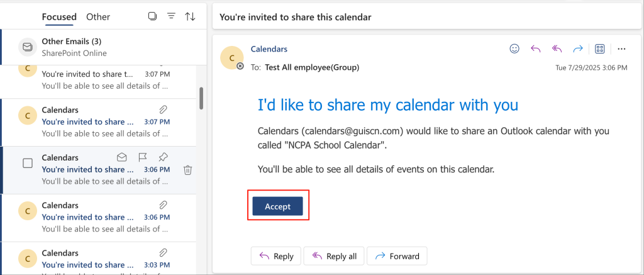Accept the shared calendar invitation

[277, 206]
